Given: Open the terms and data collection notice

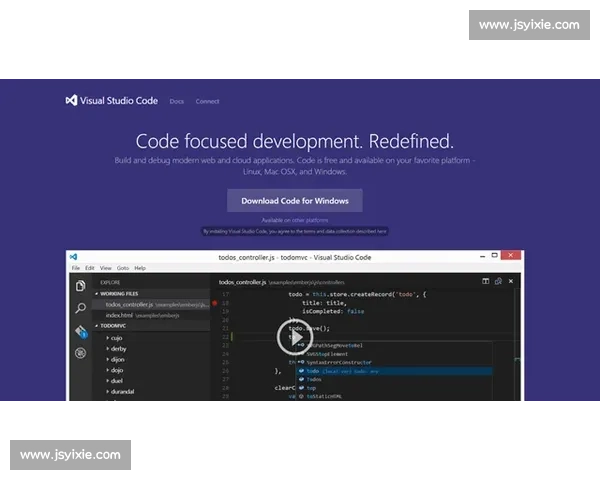Looking at the screenshot, I should click(295, 231).
